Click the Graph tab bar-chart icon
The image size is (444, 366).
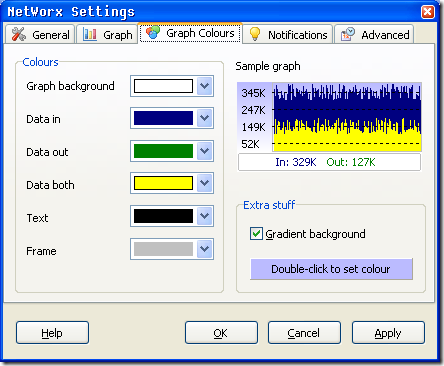[x=90, y=34]
